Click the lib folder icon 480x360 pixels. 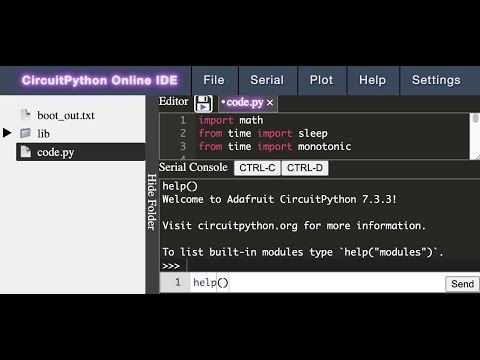point(25,133)
